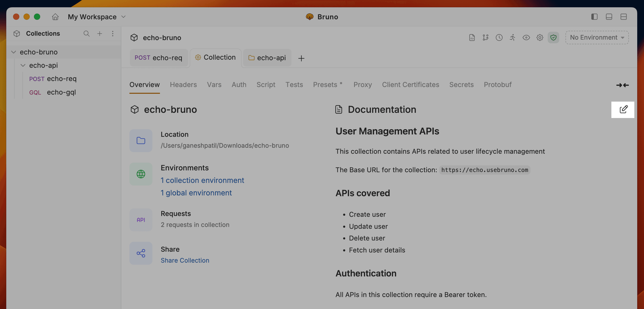This screenshot has height=309, width=644.
Task: Open the No Environment dropdown
Action: 597,38
